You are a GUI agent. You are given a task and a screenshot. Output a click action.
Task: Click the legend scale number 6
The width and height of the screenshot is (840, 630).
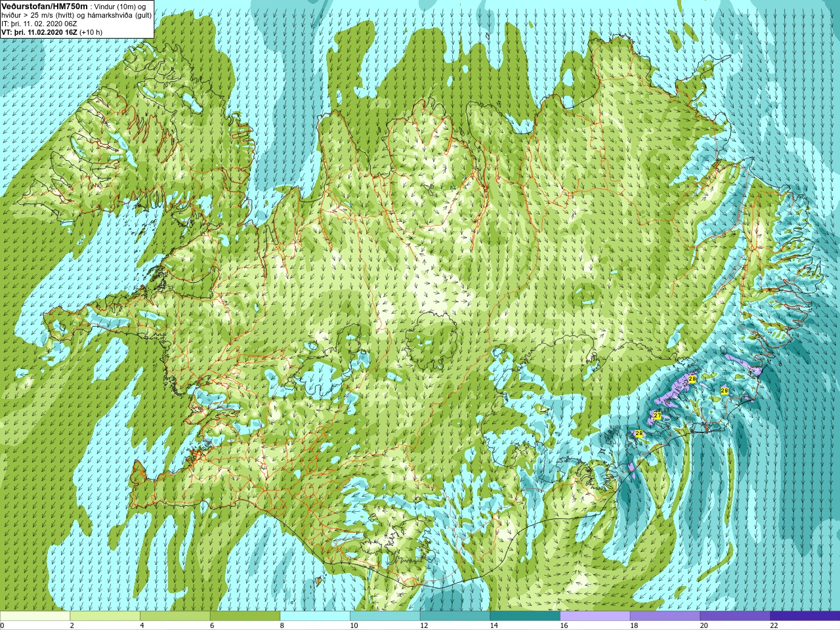211,625
